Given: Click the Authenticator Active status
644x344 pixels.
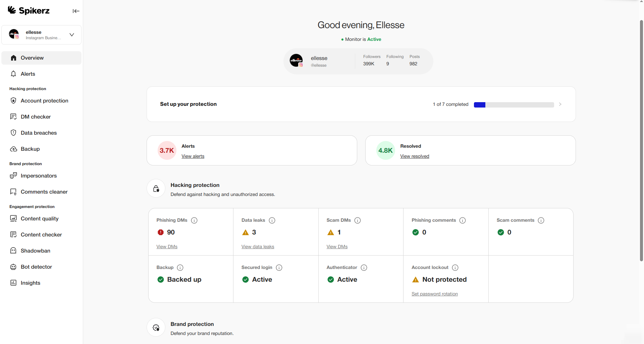Looking at the screenshot, I should 347,280.
